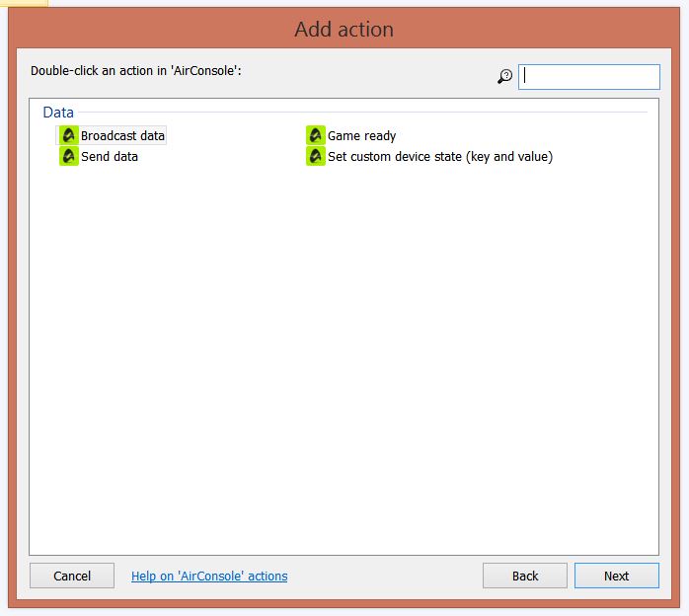This screenshot has width=689, height=616.
Task: Select 'Set custom device state (key and value)' label
Action: [x=439, y=156]
